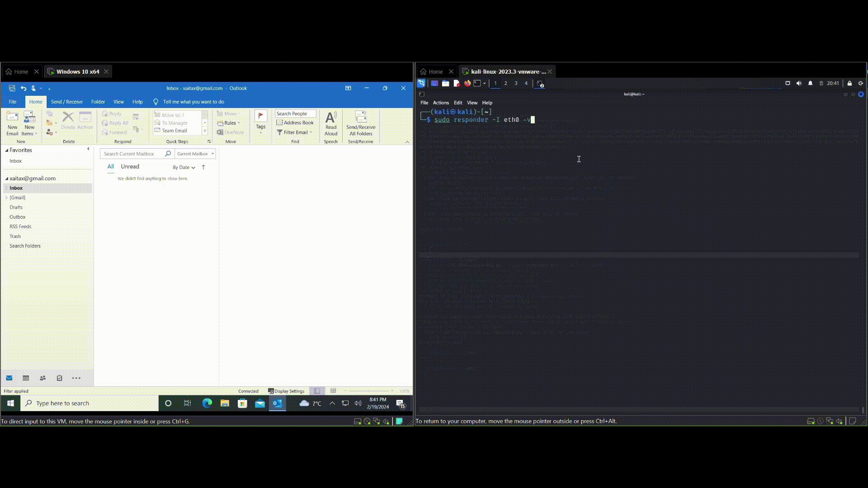Switch to Windows 10 x64 VM tab
Image resolution: width=868 pixels, height=488 pixels.
[78, 71]
